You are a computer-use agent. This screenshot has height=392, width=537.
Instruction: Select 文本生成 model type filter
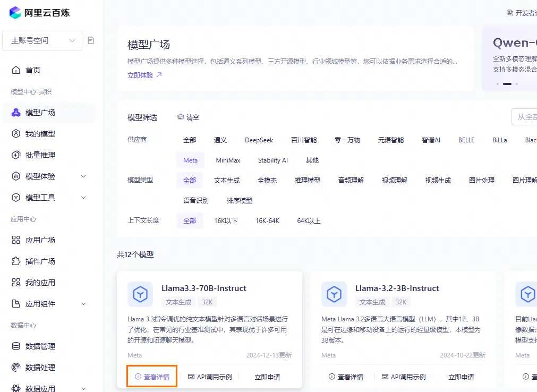[x=227, y=181]
